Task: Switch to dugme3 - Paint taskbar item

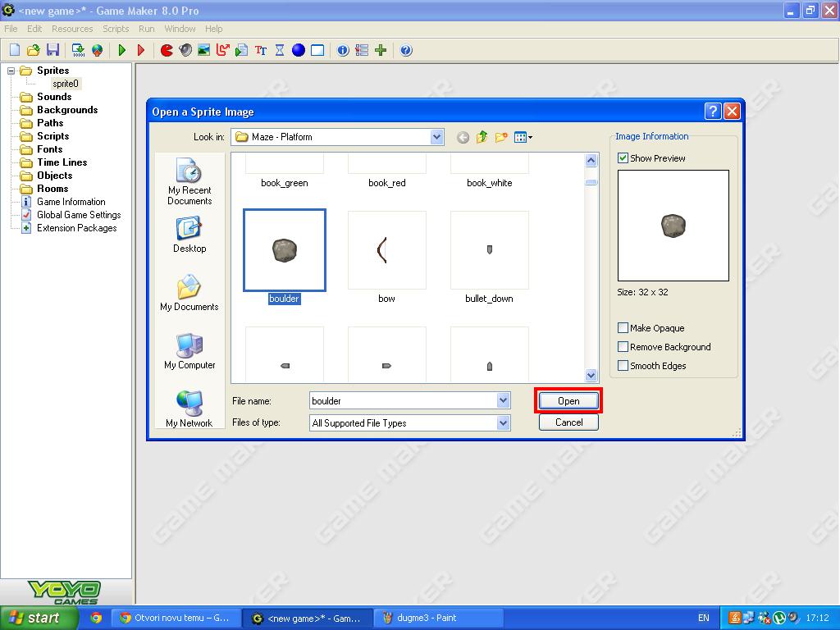Action: [x=438, y=618]
